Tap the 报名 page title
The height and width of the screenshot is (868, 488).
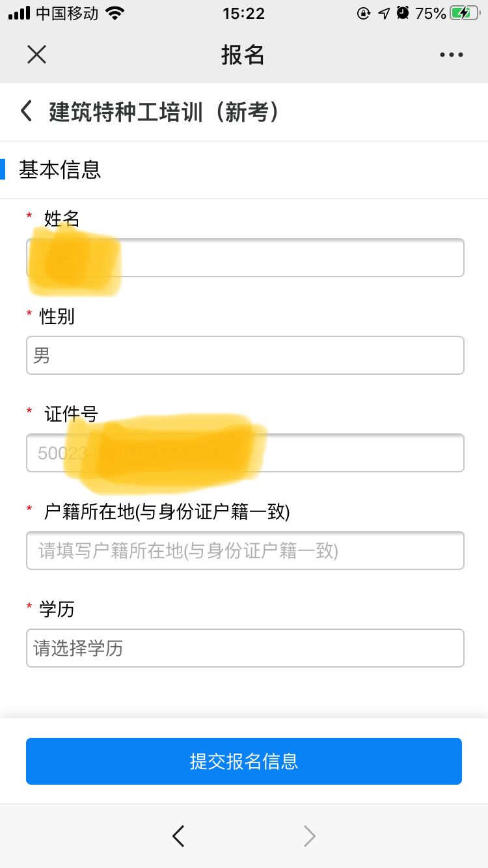pos(243,55)
